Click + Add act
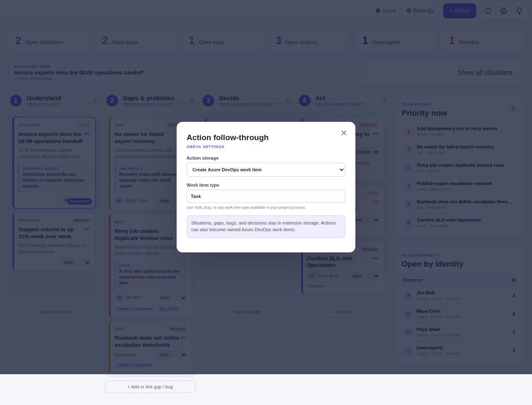Viewport: 532px width, 405px height. pos(342,312)
